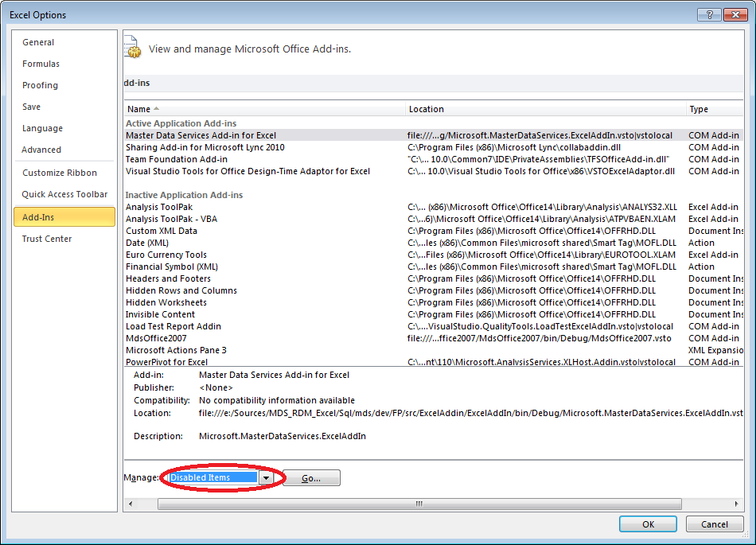Click Inactive Application Add-ins group heading
The height and width of the screenshot is (545, 756).
(x=184, y=195)
